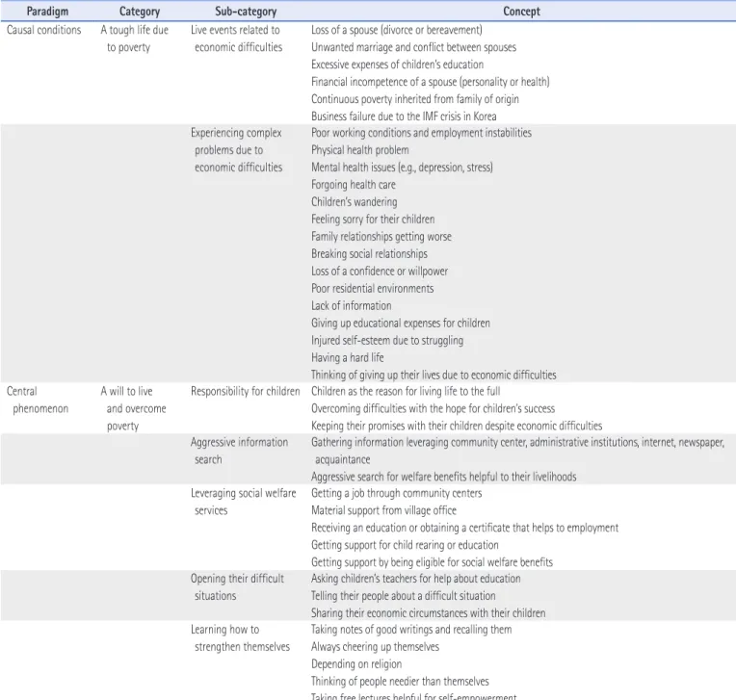
Task: Click 'Family relationships getting worse'
Action: 381,237
